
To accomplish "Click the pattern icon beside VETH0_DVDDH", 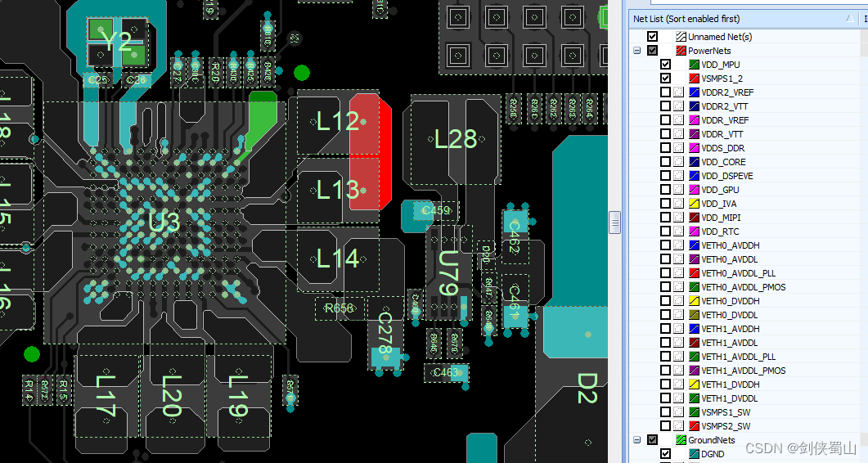I will tap(679, 301).
